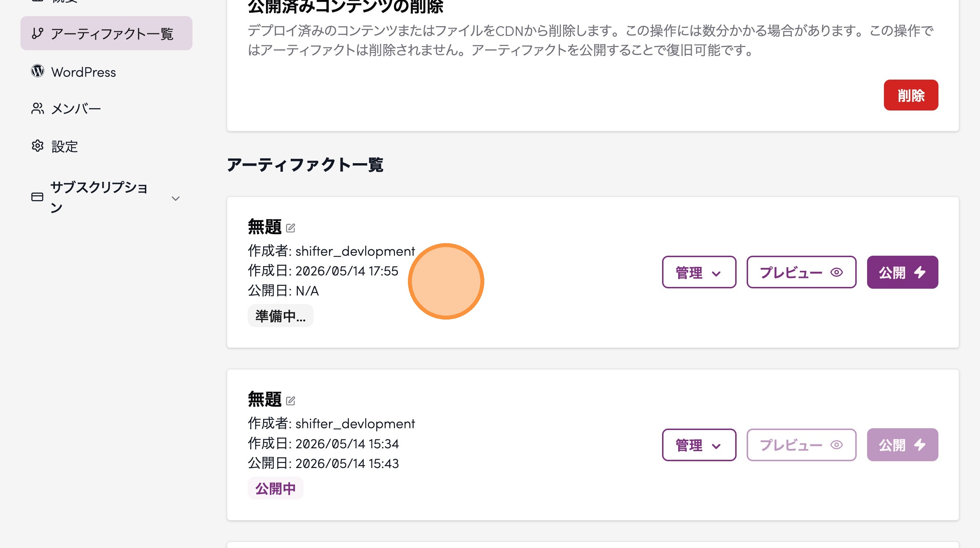Click the settings gear icon in sidebar
The width and height of the screenshot is (980, 548).
point(37,146)
